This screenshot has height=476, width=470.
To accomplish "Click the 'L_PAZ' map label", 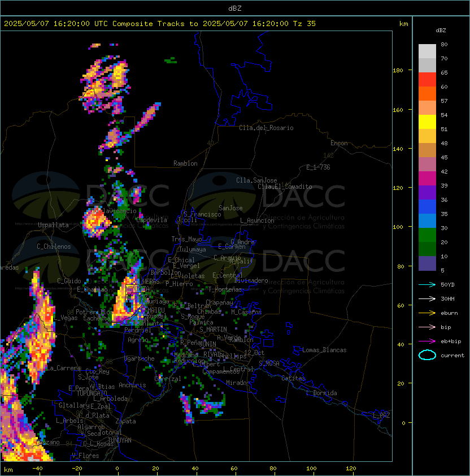I will click(x=381, y=416).
